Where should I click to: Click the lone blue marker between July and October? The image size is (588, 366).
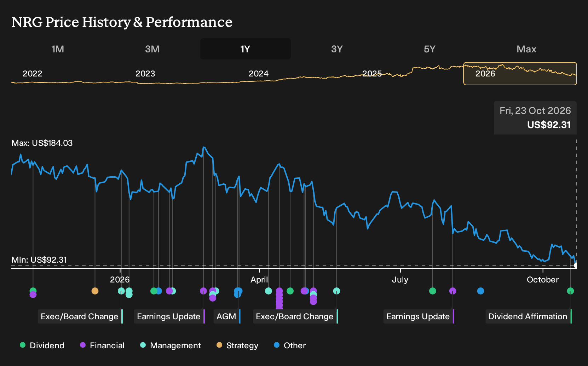click(480, 291)
